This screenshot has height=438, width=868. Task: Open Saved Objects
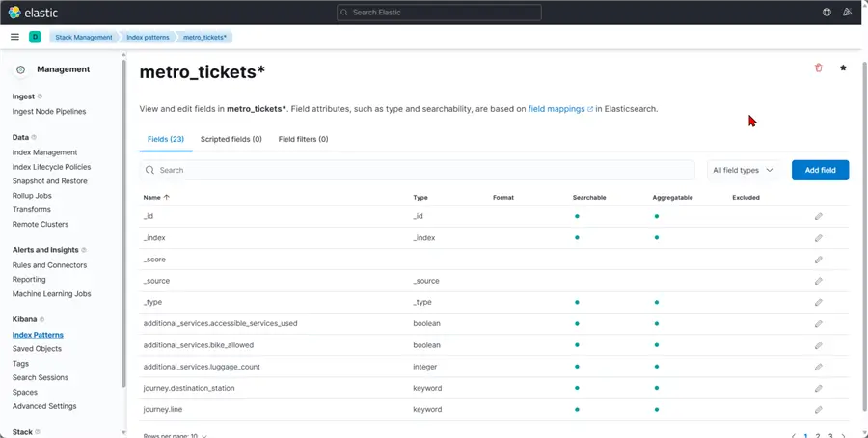[37, 349]
